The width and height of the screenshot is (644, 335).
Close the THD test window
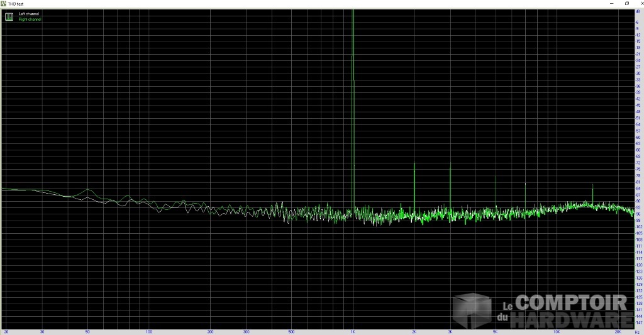(x=638, y=3)
